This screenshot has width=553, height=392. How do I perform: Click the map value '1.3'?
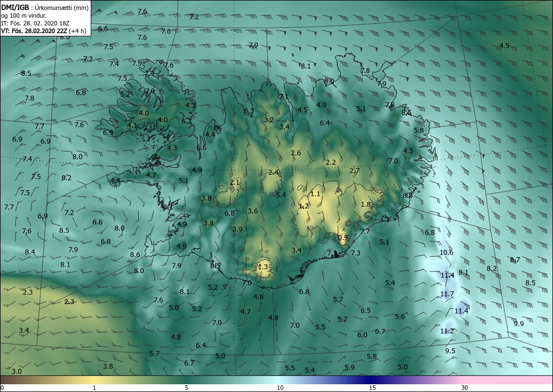point(263,267)
